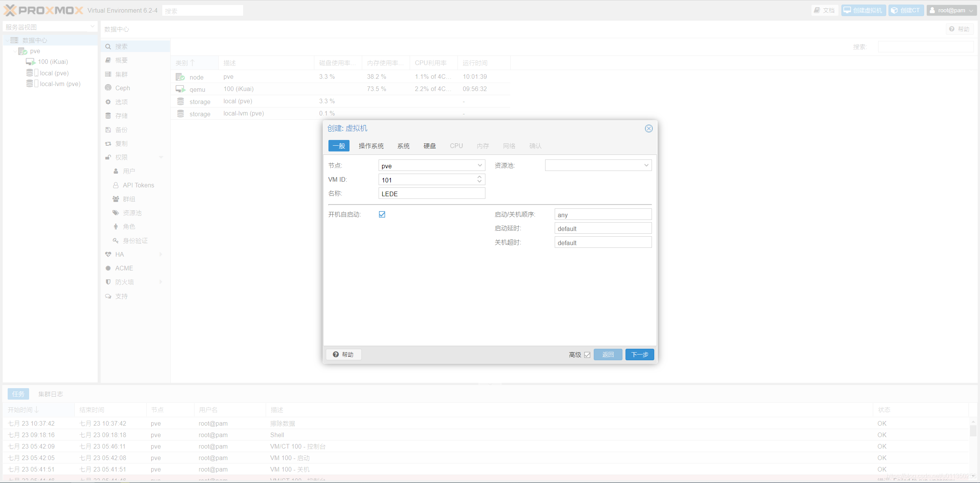
Task: Click the 下一步 next button
Action: (x=639, y=355)
